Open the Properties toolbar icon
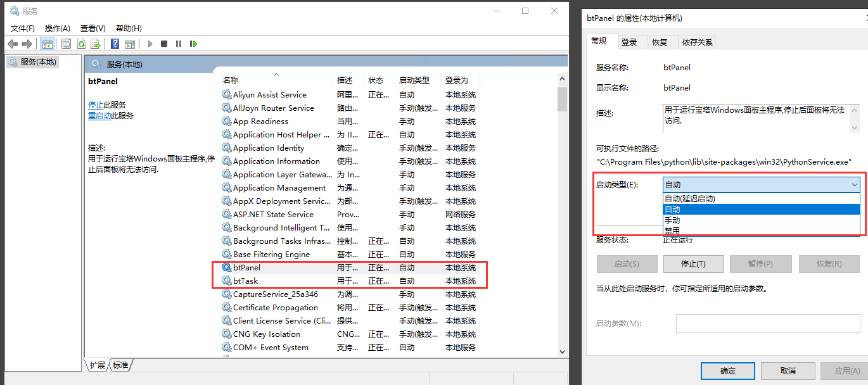Image resolution: width=868 pixels, height=385 pixels. (x=66, y=44)
